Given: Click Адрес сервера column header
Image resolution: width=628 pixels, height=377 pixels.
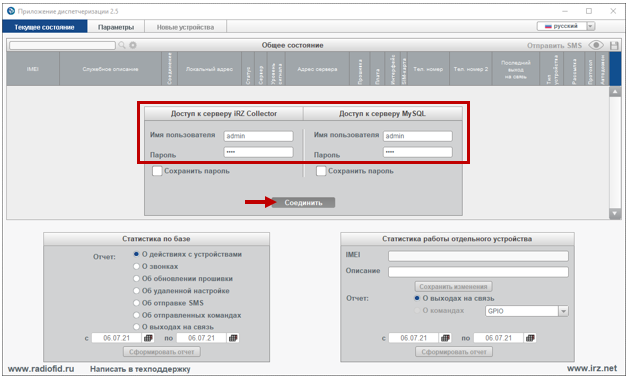Looking at the screenshot, I should point(317,69).
